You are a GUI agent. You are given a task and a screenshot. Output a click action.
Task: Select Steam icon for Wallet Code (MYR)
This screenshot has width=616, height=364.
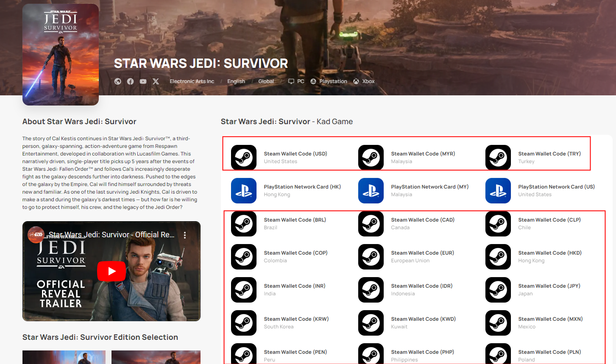click(371, 158)
